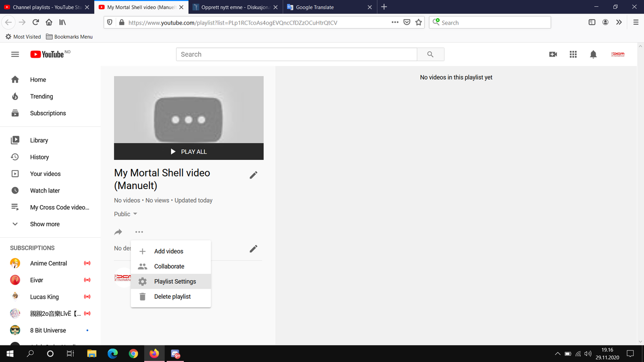
Task: Open 8 Bit Universe subscription
Action: [x=50, y=330]
